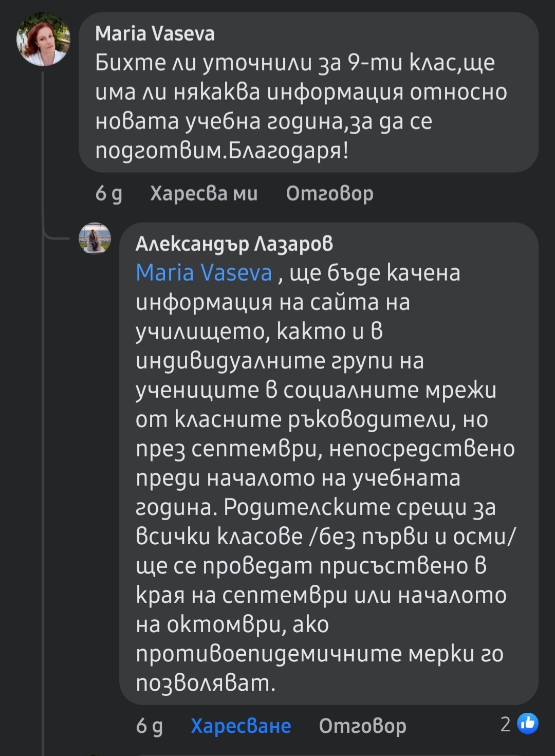Click Александър Лазаров's small avatar
Screen dimensions: 555x756
coord(95,238)
